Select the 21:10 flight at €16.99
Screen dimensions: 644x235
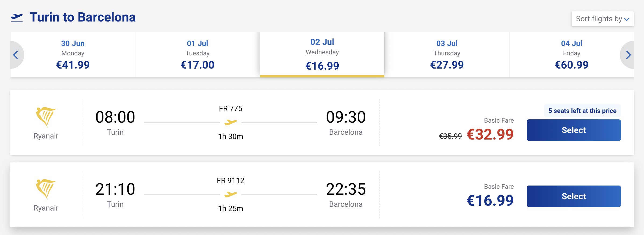point(574,196)
